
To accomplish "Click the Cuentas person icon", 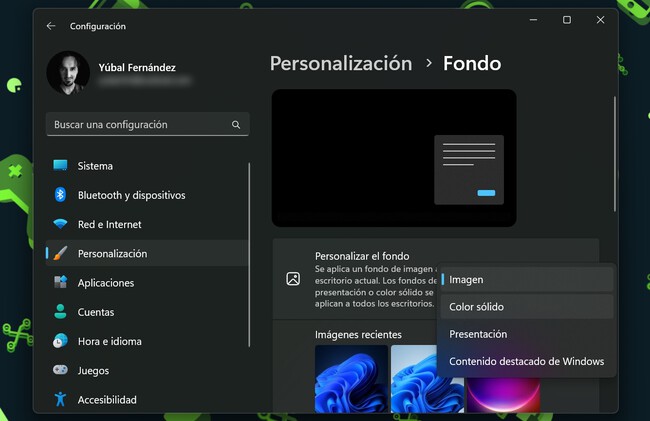I will pyautogui.click(x=60, y=312).
